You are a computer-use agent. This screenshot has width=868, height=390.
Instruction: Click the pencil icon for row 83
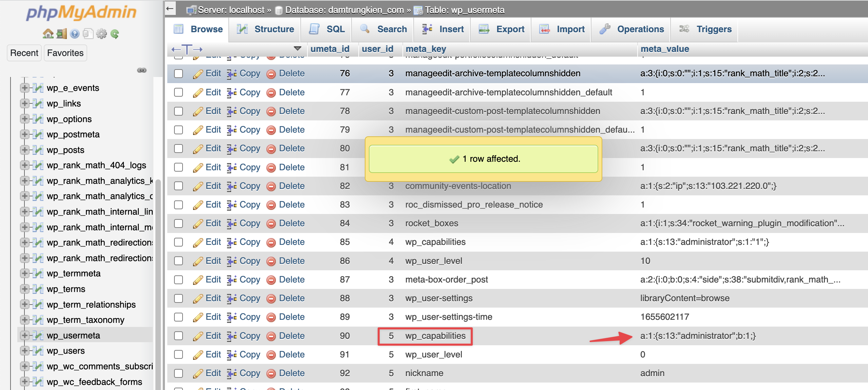198,205
